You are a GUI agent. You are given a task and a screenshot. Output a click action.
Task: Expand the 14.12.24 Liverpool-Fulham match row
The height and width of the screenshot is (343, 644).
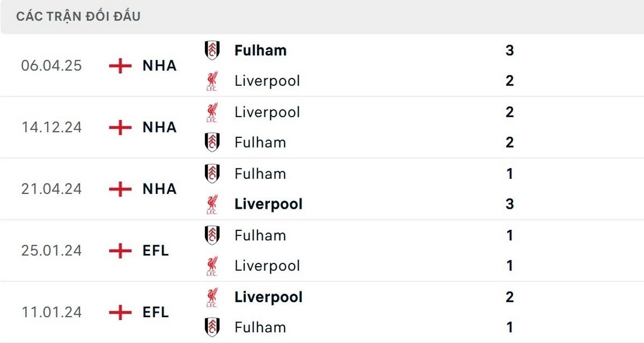[322, 127]
